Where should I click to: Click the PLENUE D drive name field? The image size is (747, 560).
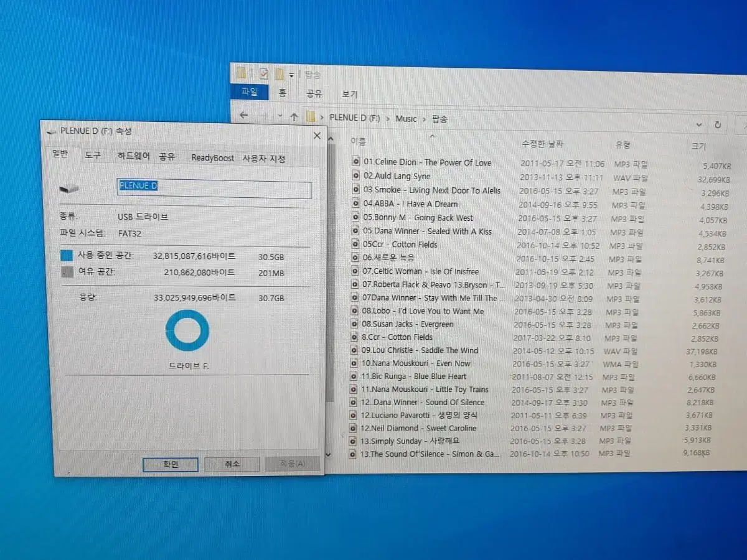pos(215,189)
